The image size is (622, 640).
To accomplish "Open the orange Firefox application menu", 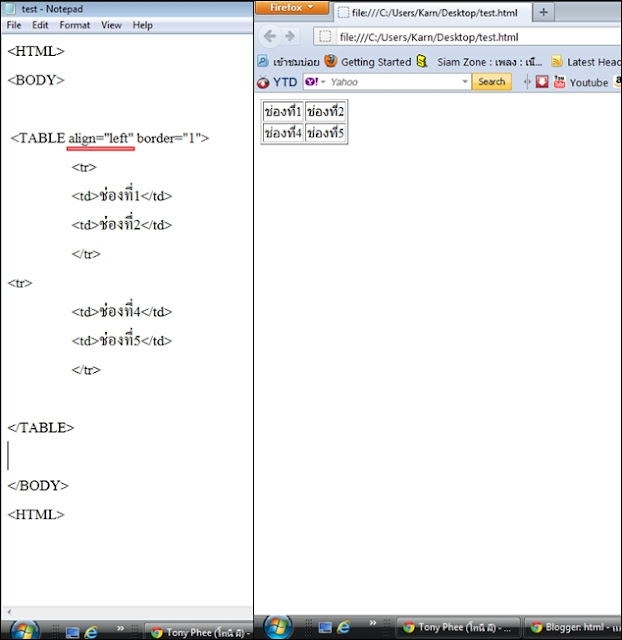I will pos(292,7).
